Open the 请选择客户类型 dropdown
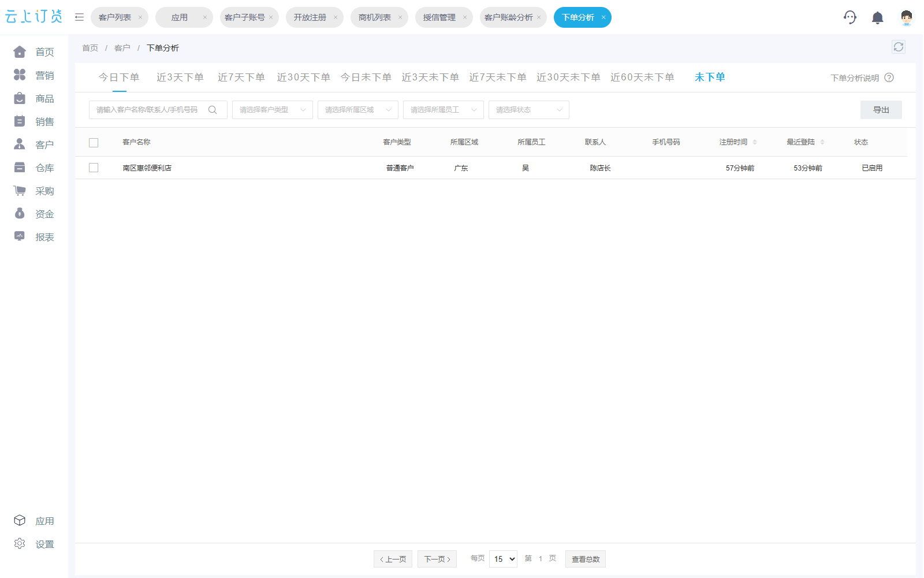Image resolution: width=924 pixels, height=578 pixels. (x=273, y=110)
